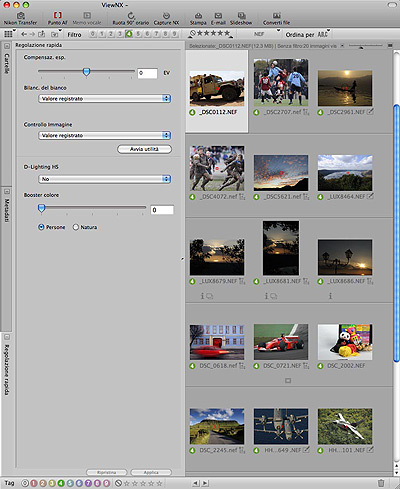Click the Avvia utilità button
The height and width of the screenshot is (489, 400).
click(x=144, y=149)
